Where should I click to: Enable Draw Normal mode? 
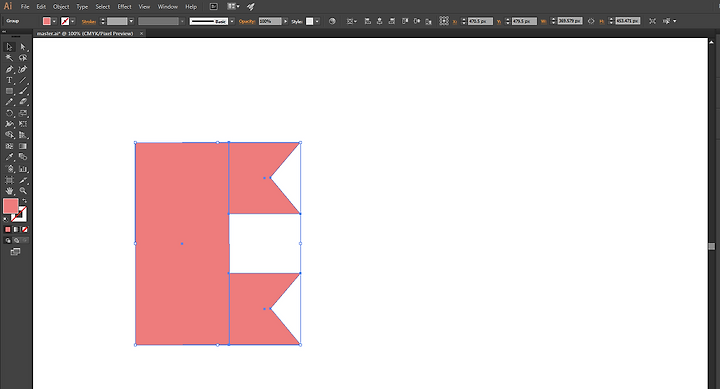(7, 240)
